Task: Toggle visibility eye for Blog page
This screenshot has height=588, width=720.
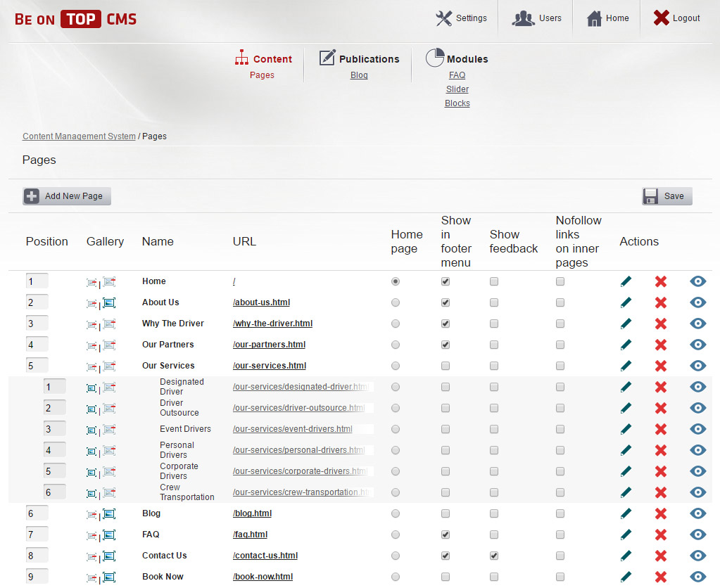Action: [x=698, y=513]
